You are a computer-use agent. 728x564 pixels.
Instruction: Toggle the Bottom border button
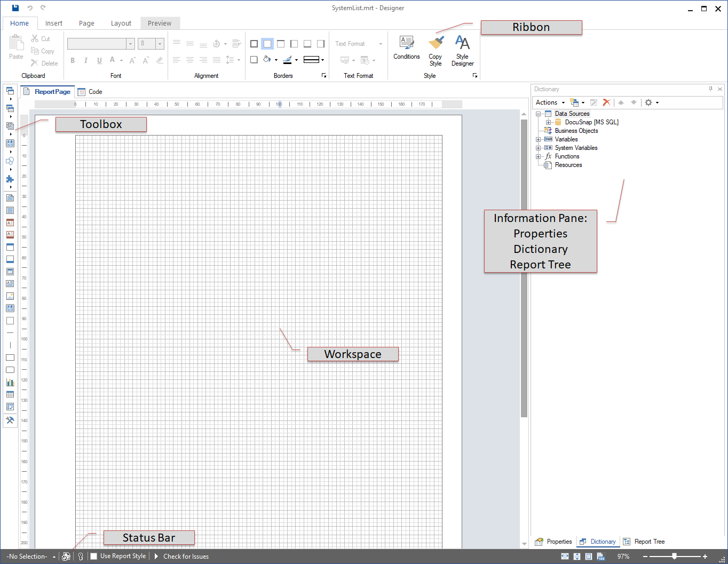point(307,44)
